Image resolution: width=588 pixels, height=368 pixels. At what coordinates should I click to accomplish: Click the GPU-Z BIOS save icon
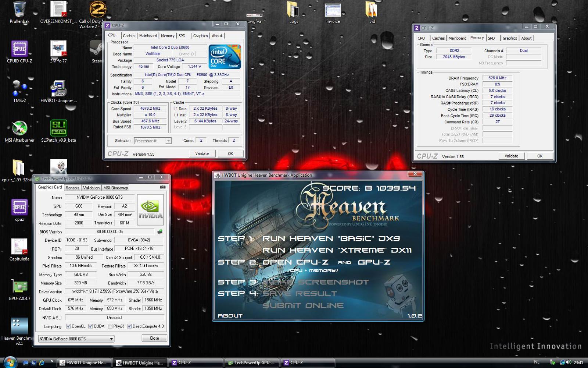click(x=160, y=232)
